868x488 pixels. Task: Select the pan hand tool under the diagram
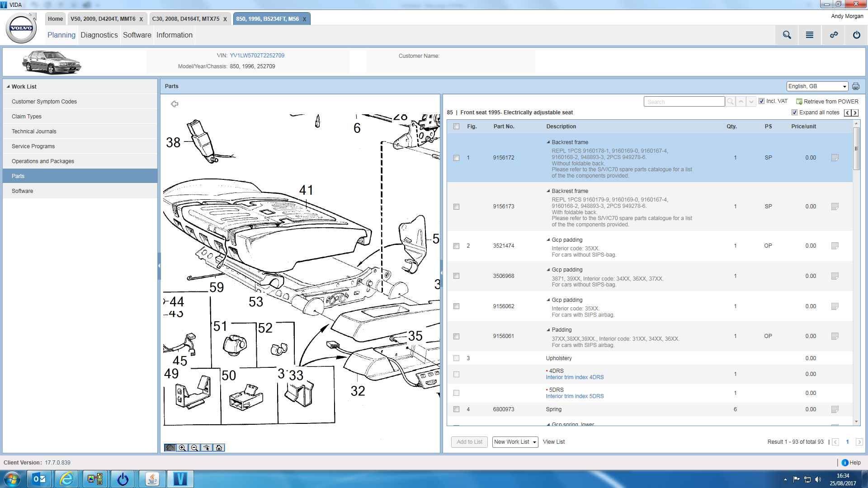tap(170, 448)
